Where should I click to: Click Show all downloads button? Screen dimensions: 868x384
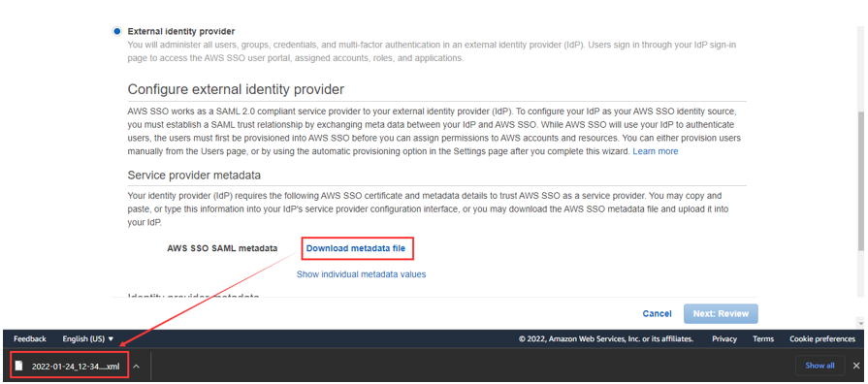[x=820, y=366]
